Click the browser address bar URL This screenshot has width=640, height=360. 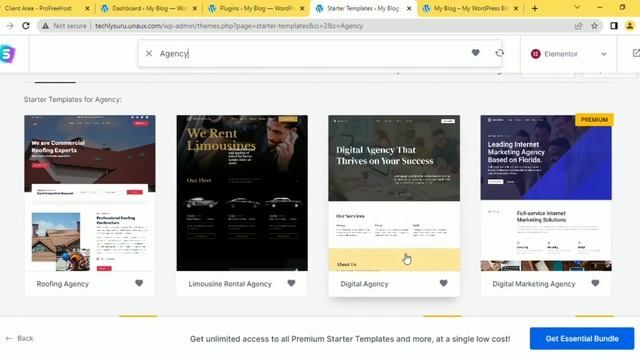pyautogui.click(x=229, y=26)
